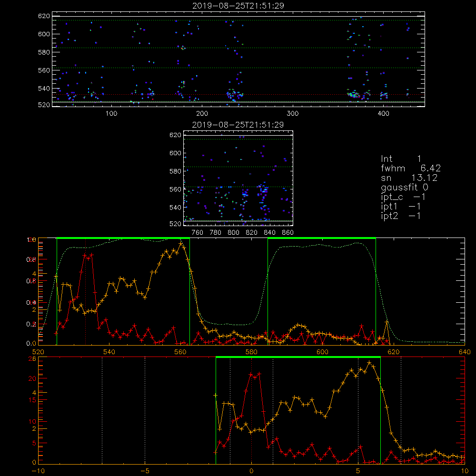Click x-axis label 400 on top image plot
Viewport: 476px width, 476px height.
coord(383,114)
